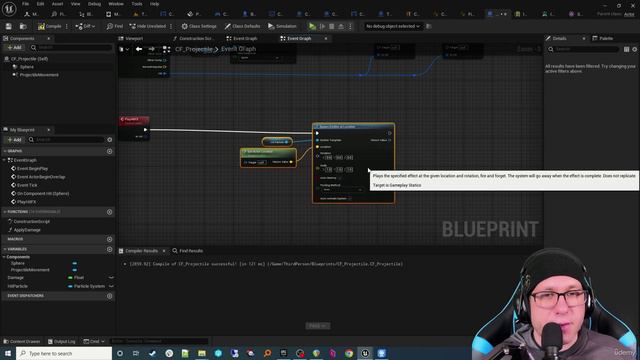The image size is (640, 360).
Task: Switch to the Construction Script tab
Action: tap(192, 38)
